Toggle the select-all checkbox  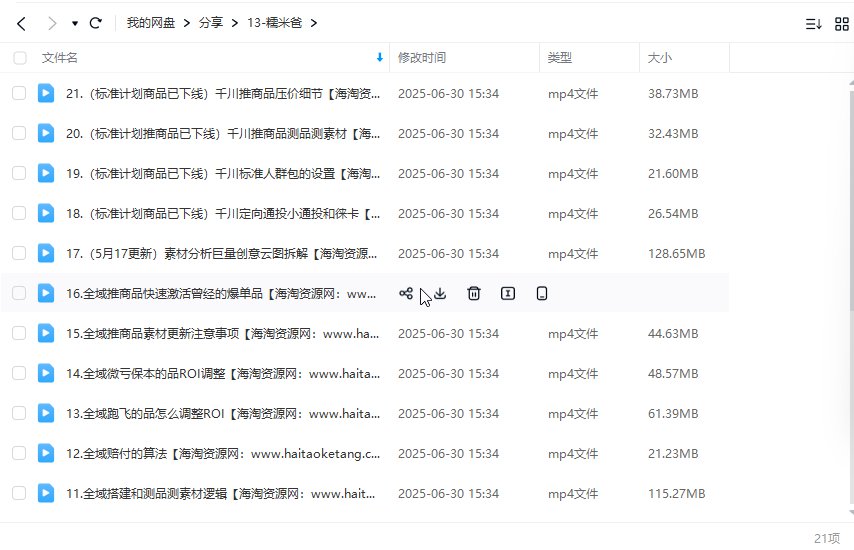coord(20,58)
